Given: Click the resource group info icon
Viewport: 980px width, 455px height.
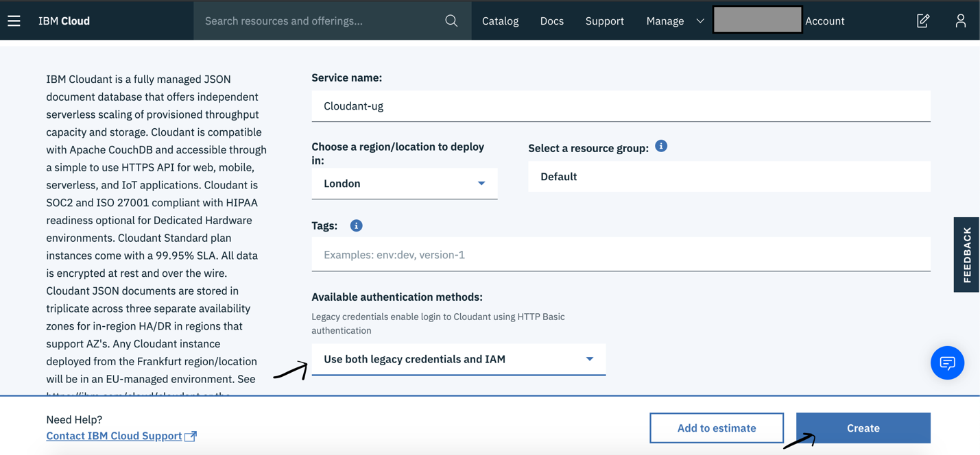Looking at the screenshot, I should (661, 146).
